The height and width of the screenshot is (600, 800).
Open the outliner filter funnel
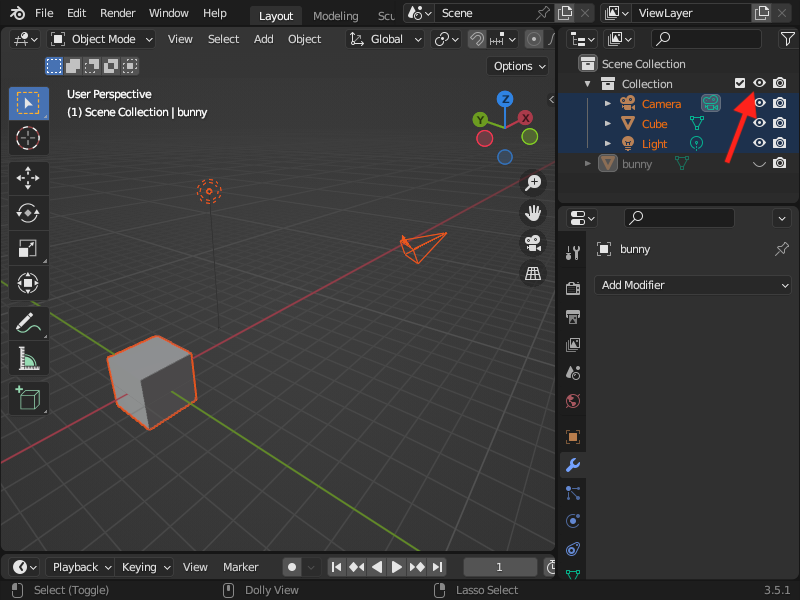787,39
